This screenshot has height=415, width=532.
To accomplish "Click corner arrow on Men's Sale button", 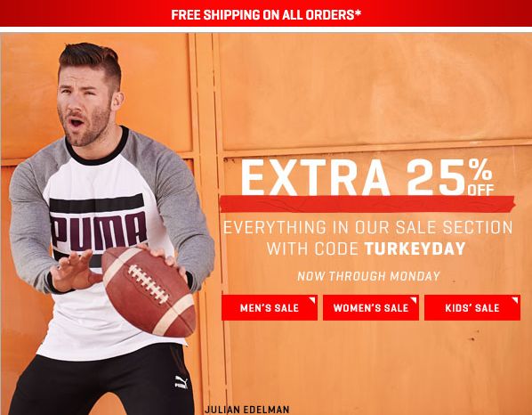I will tap(311, 300).
